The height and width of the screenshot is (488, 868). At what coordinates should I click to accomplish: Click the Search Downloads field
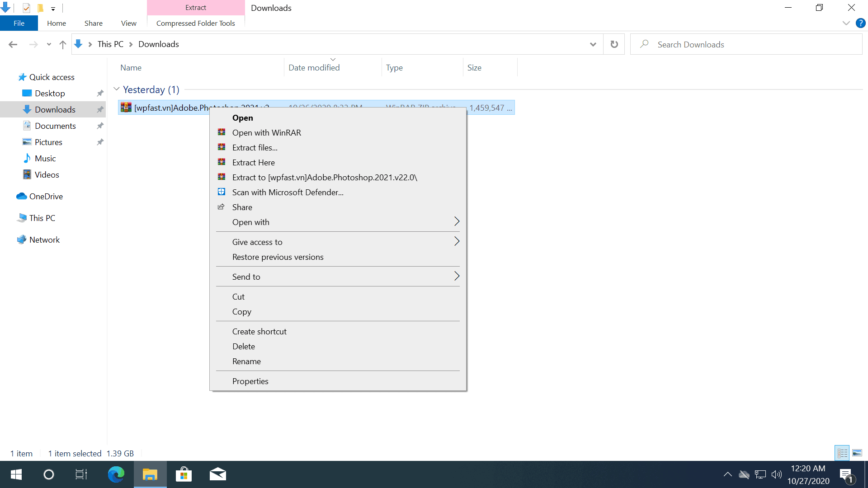tap(746, 44)
